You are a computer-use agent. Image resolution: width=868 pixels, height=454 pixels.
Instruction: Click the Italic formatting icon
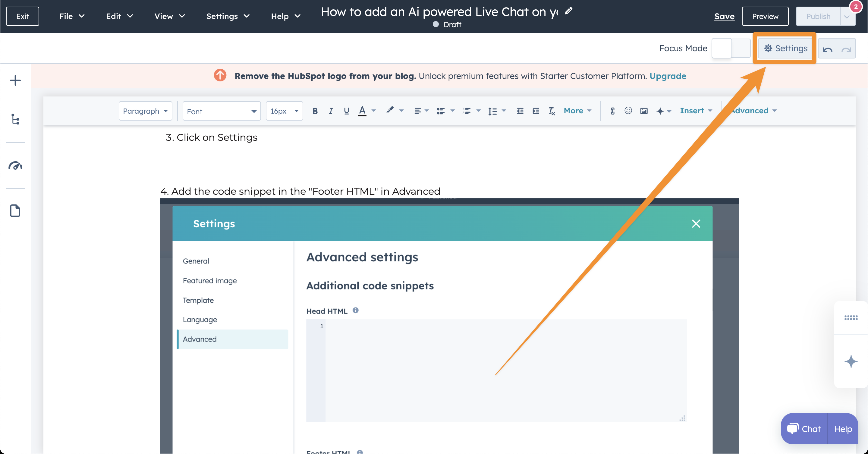tap(331, 111)
